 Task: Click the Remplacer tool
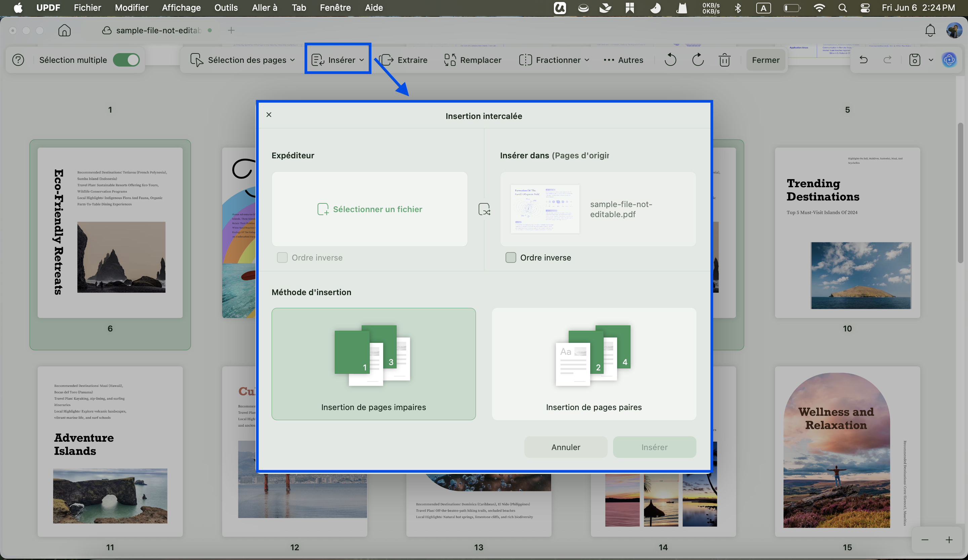pyautogui.click(x=473, y=60)
